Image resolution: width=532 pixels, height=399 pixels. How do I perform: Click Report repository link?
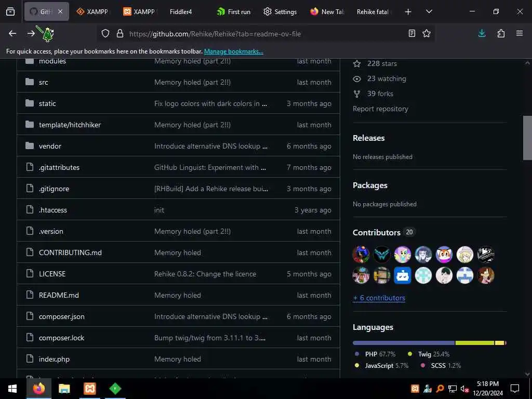point(380,109)
